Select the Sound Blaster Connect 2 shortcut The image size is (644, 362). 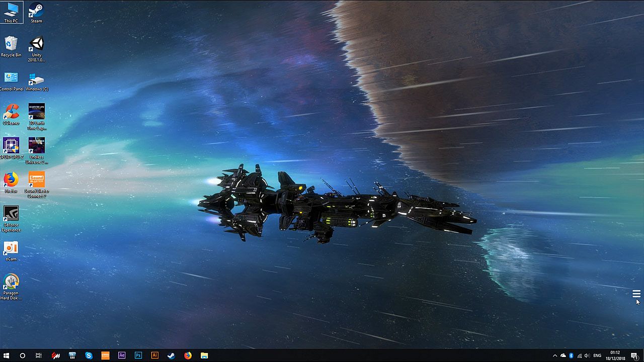[x=37, y=185]
